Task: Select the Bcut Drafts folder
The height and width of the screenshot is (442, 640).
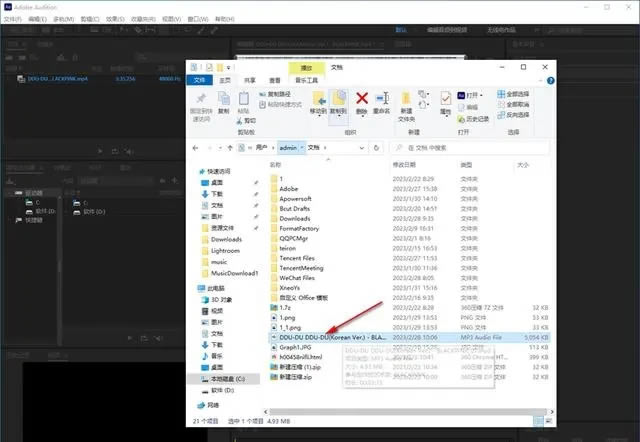Action: pos(296,208)
